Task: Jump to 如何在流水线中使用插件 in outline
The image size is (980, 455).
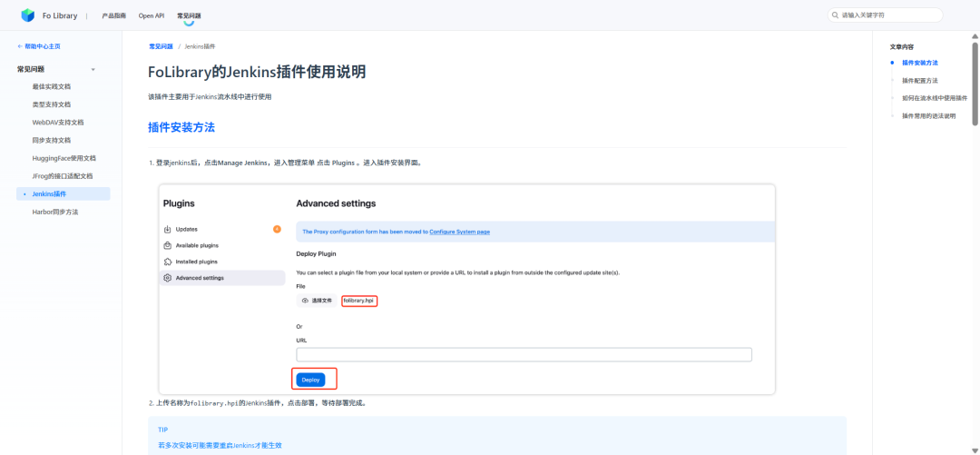Action: (x=935, y=98)
